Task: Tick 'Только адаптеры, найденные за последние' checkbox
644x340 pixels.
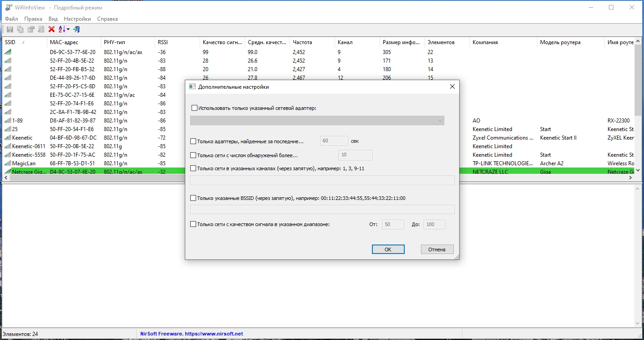Action: point(193,141)
